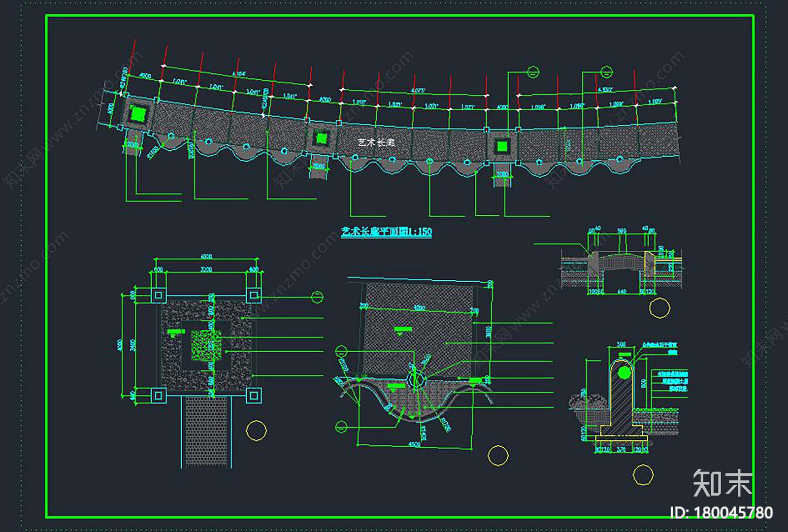Viewport: 788px width, 532px height.
Task: Select the green planting square in the pavilion detail
Action: pos(206,345)
